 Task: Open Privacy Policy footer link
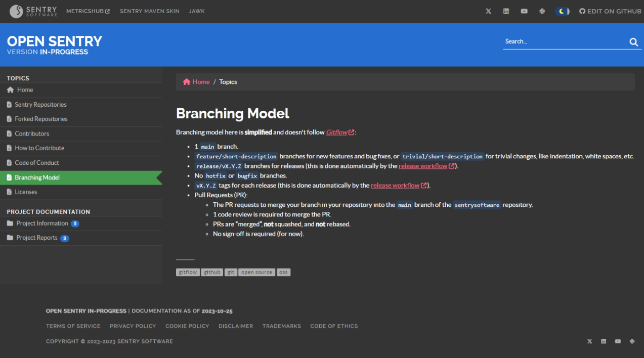(133, 326)
